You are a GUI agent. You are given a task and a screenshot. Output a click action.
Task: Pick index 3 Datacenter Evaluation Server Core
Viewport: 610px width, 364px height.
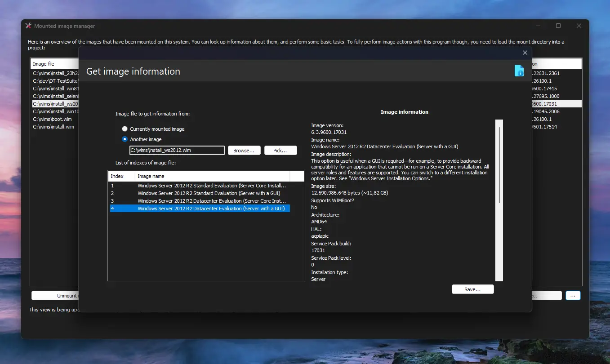211,201
